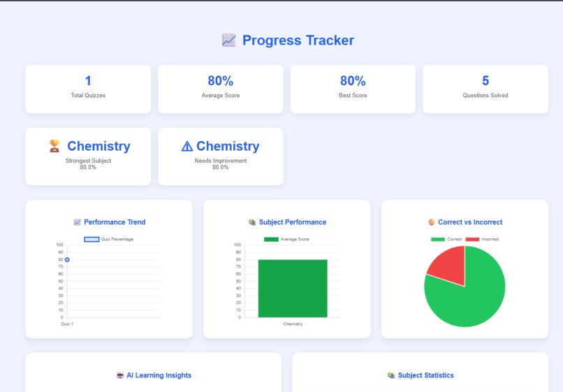Image resolution: width=563 pixels, height=392 pixels.
Task: Click the trophy icon next to Chemistry
Action: [54, 146]
